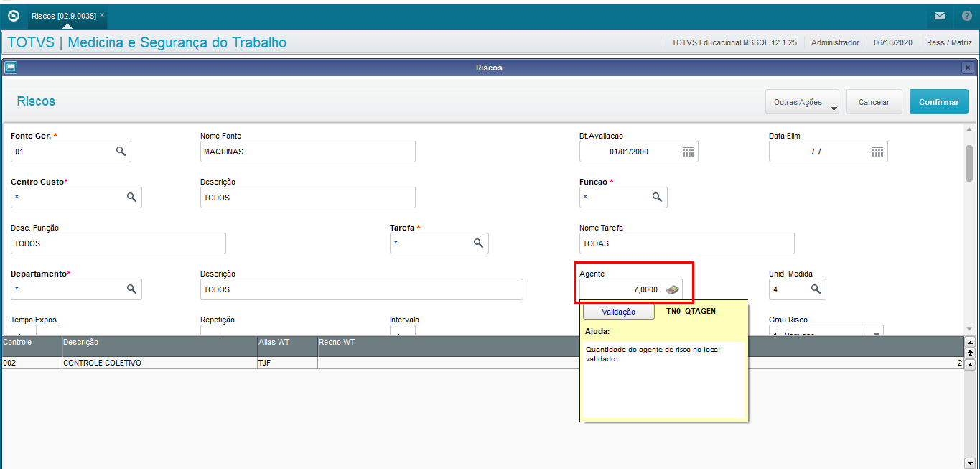Screen dimensions: 980x469
Task: Open Data Elim. calendar picker
Action: click(877, 152)
